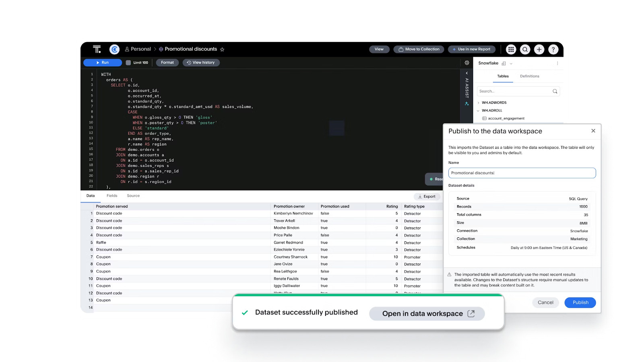Click the search magnifier in top bar

coord(525,49)
